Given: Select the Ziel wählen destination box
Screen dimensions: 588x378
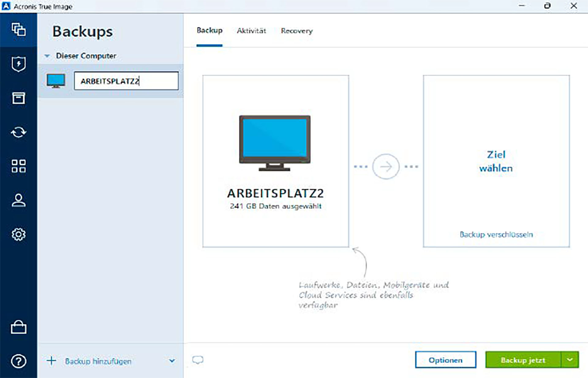Looking at the screenshot, I should (496, 161).
